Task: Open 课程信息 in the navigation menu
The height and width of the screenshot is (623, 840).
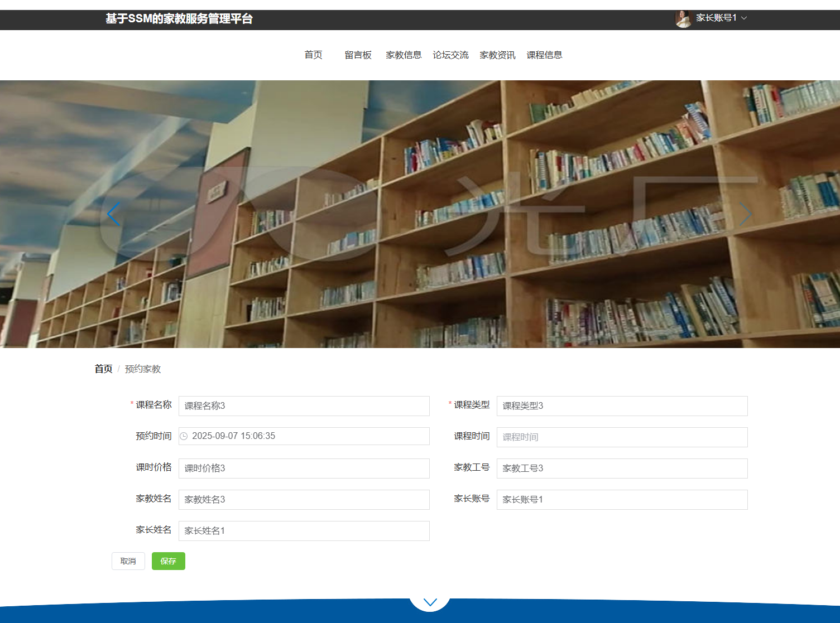Action: pos(544,55)
